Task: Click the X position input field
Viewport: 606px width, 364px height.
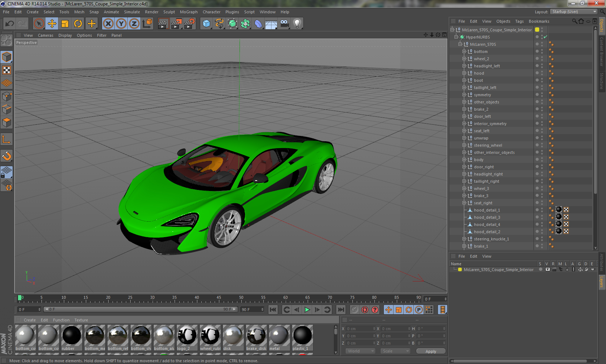Action: (361, 329)
